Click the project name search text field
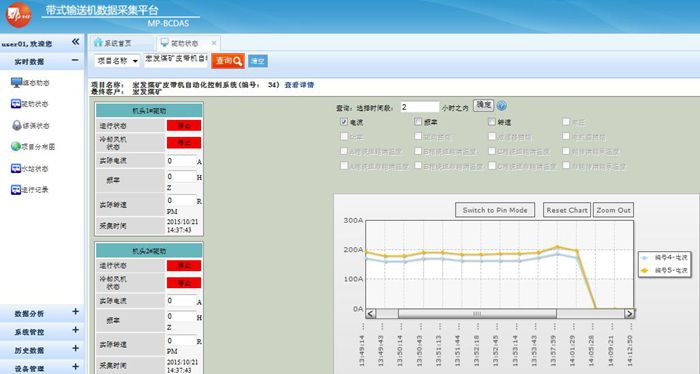This screenshot has width=700, height=374. click(x=176, y=61)
